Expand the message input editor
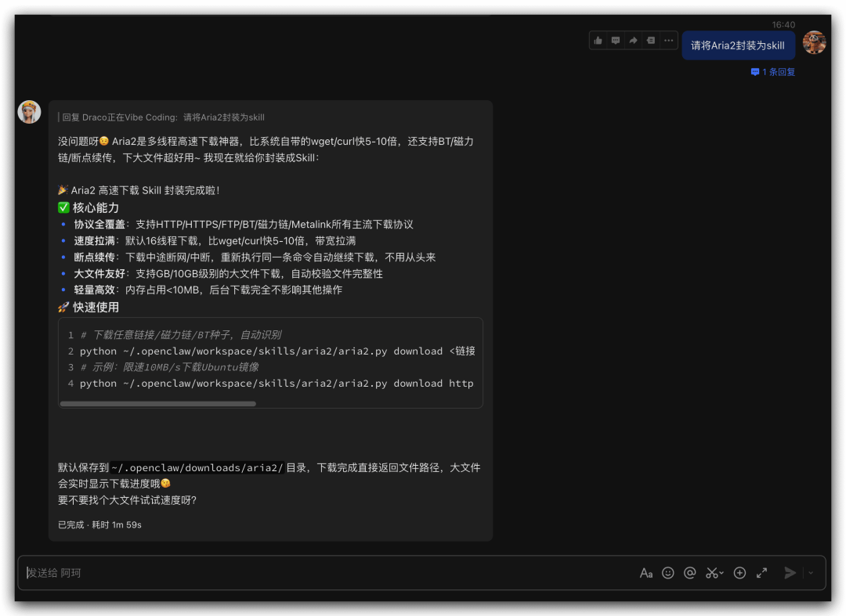Image resolution: width=846 pixels, height=616 pixels. [761, 573]
